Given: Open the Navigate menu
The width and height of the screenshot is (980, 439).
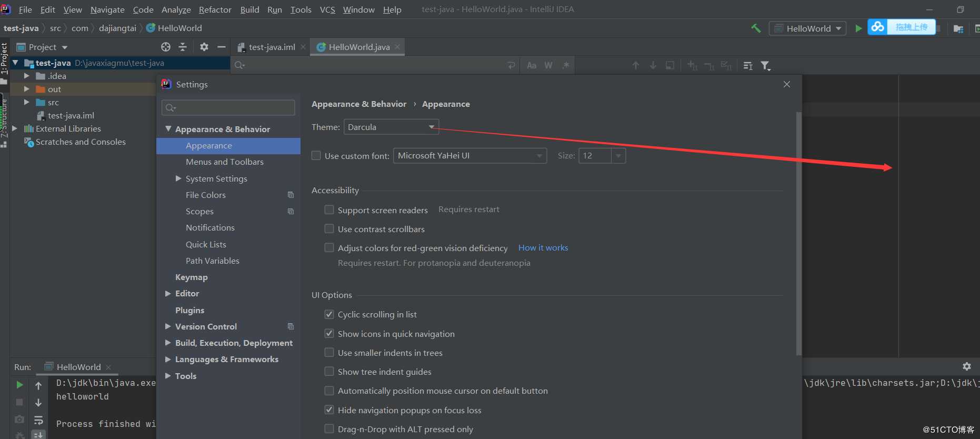Looking at the screenshot, I should 107,9.
